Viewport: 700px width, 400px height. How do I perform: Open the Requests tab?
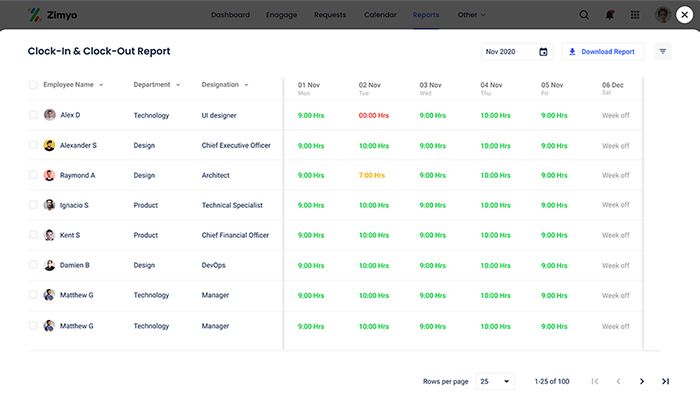[330, 15]
